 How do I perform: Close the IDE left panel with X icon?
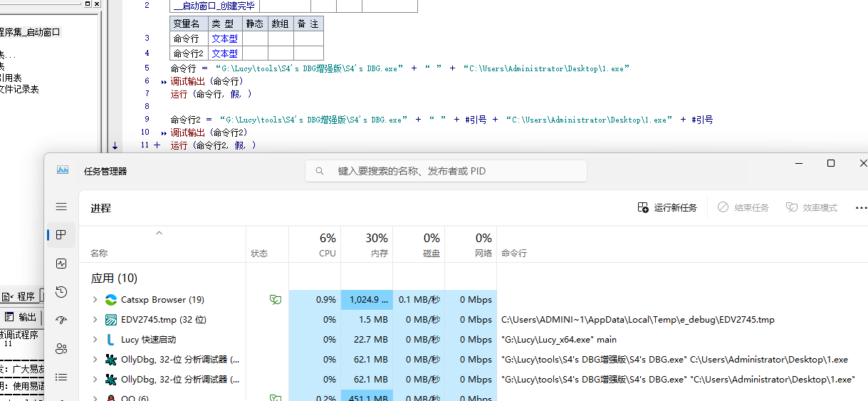point(98,4)
